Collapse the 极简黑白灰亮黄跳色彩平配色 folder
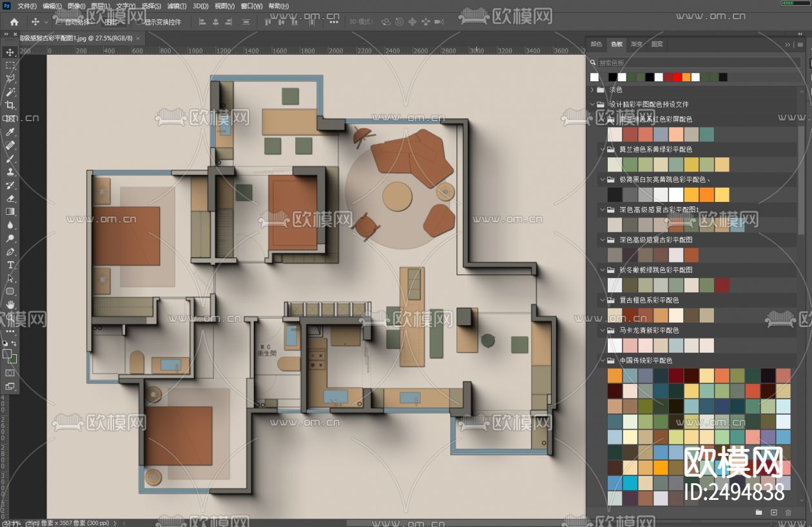Image resolution: width=812 pixels, height=527 pixels. pyautogui.click(x=603, y=179)
